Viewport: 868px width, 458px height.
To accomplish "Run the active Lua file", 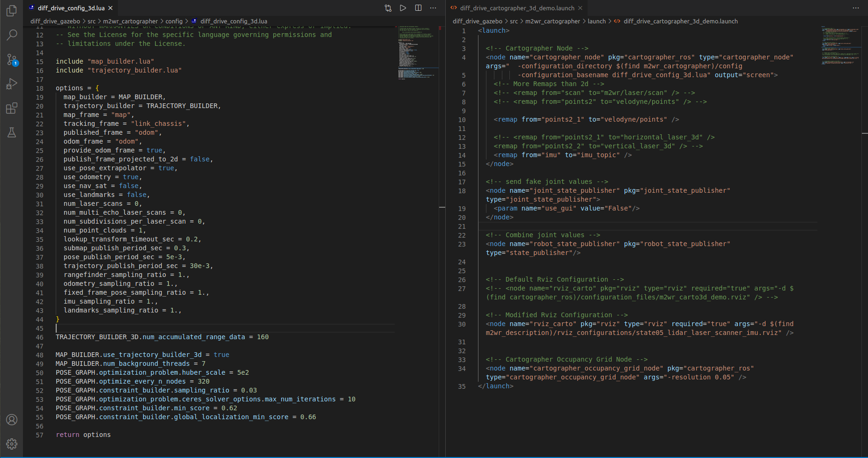I will 403,7.
